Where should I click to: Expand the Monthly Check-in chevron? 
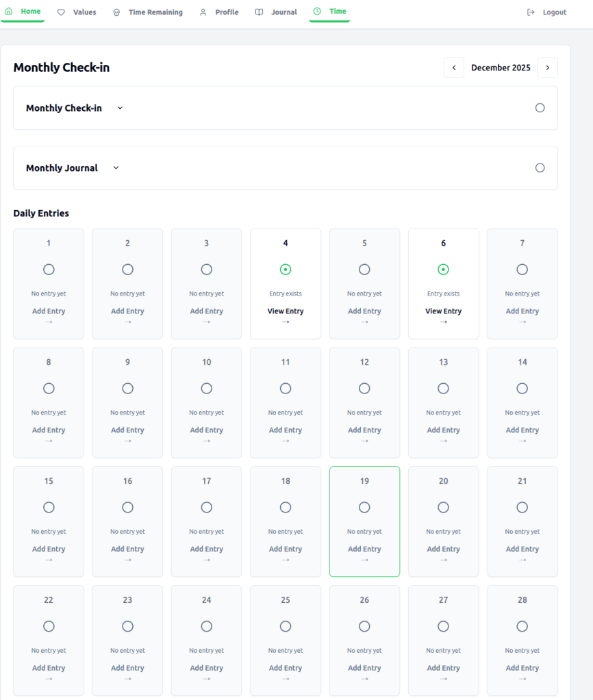(120, 108)
